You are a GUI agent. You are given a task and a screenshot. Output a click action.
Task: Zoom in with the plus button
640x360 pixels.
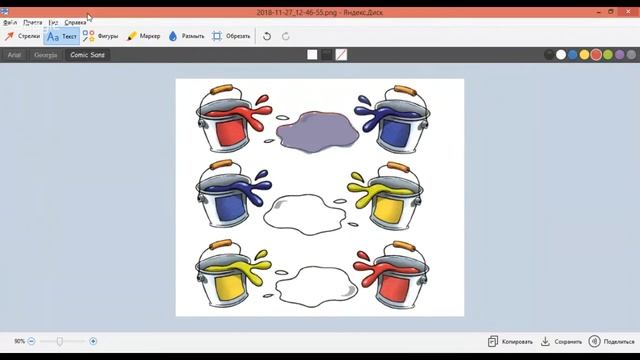[93, 341]
